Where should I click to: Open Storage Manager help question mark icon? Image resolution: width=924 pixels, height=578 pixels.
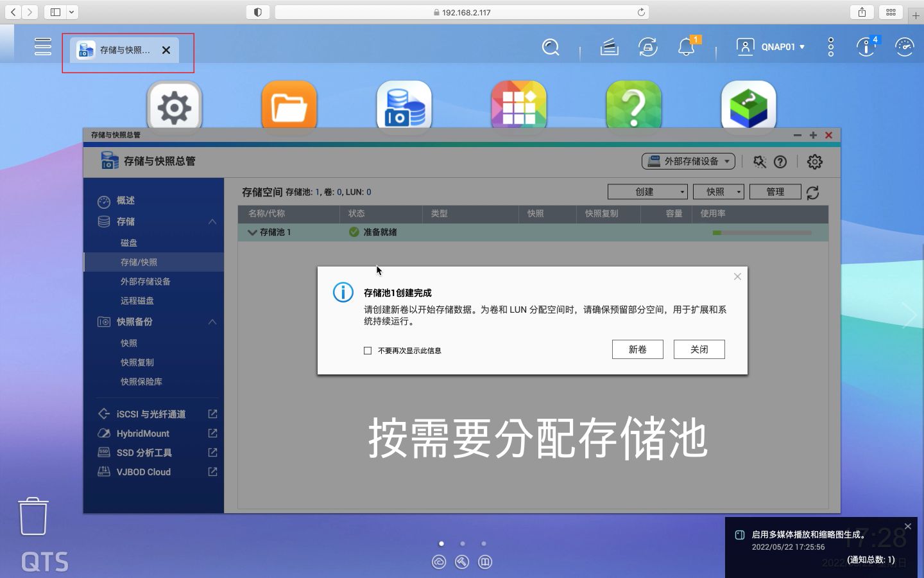780,162
